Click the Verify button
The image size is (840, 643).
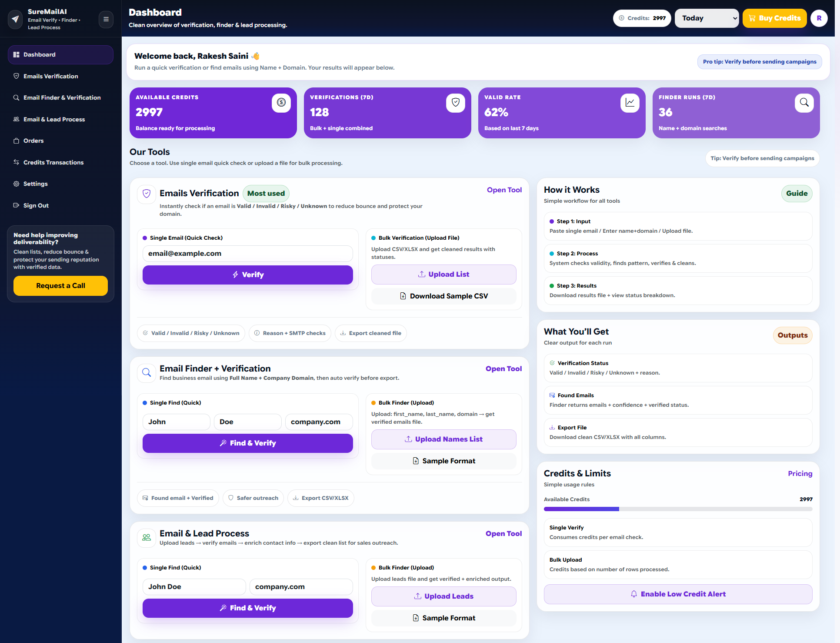click(x=247, y=275)
